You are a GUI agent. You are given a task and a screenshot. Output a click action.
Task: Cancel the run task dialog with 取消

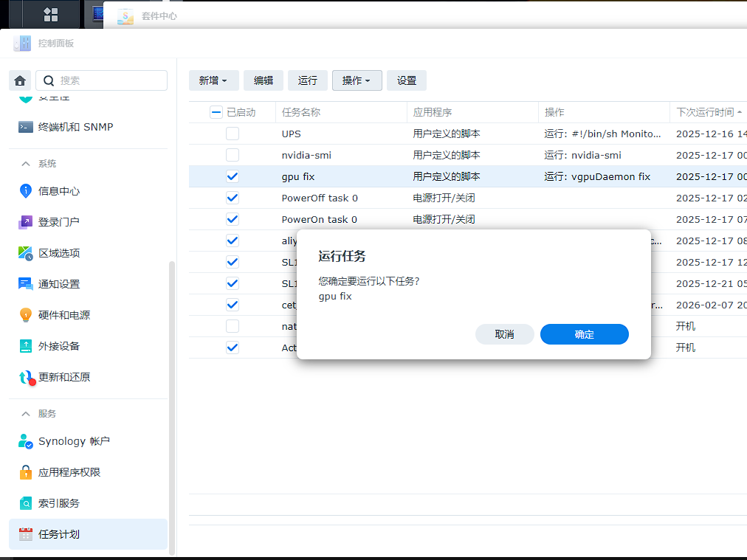pyautogui.click(x=504, y=334)
